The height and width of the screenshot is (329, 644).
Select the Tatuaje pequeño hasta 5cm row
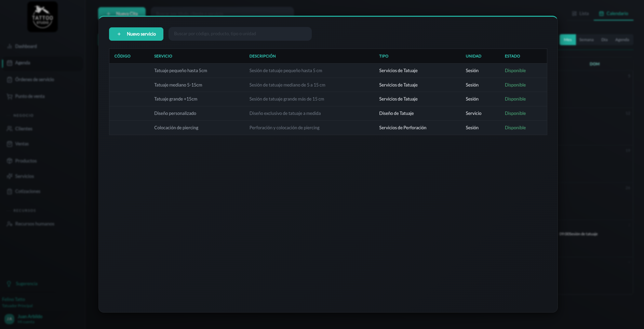point(328,71)
